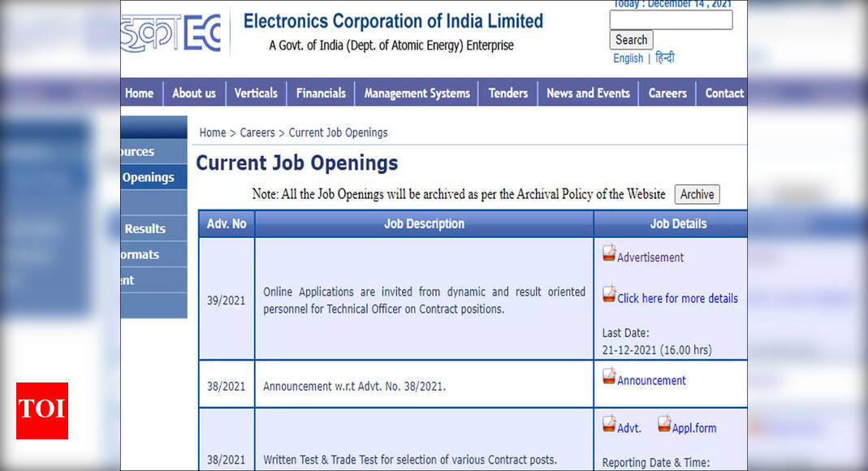
Task: Open the PDF icon beside Click here for more details
Action: [x=609, y=294]
